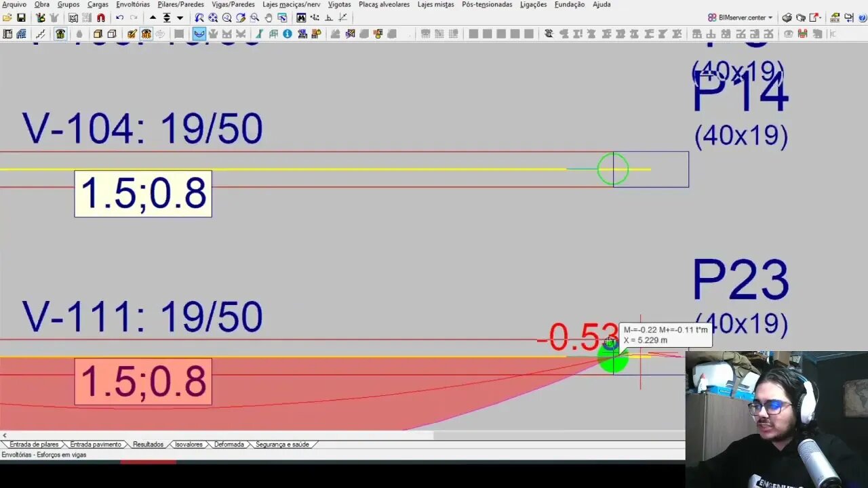Click the zoom extents icon
Image resolution: width=868 pixels, height=488 pixels.
[x=213, y=18]
